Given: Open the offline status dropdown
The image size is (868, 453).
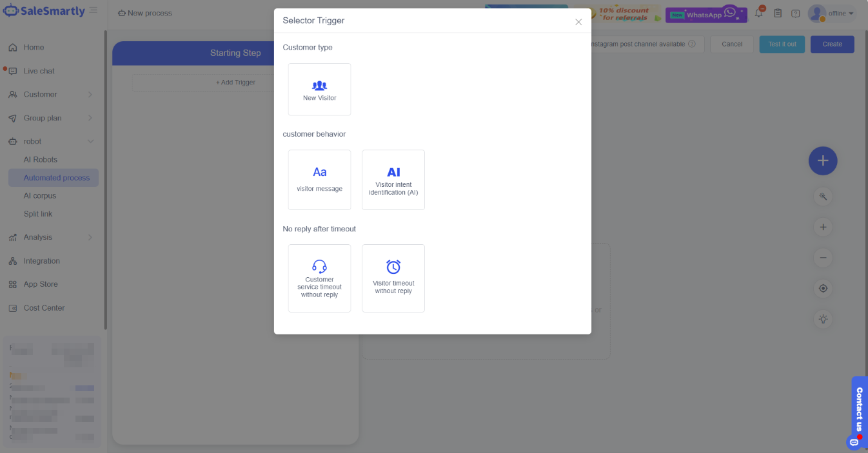Looking at the screenshot, I should pyautogui.click(x=841, y=14).
